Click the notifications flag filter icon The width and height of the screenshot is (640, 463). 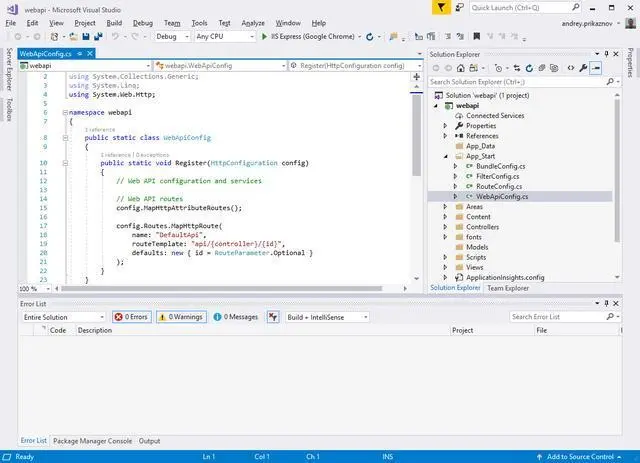tap(442, 8)
